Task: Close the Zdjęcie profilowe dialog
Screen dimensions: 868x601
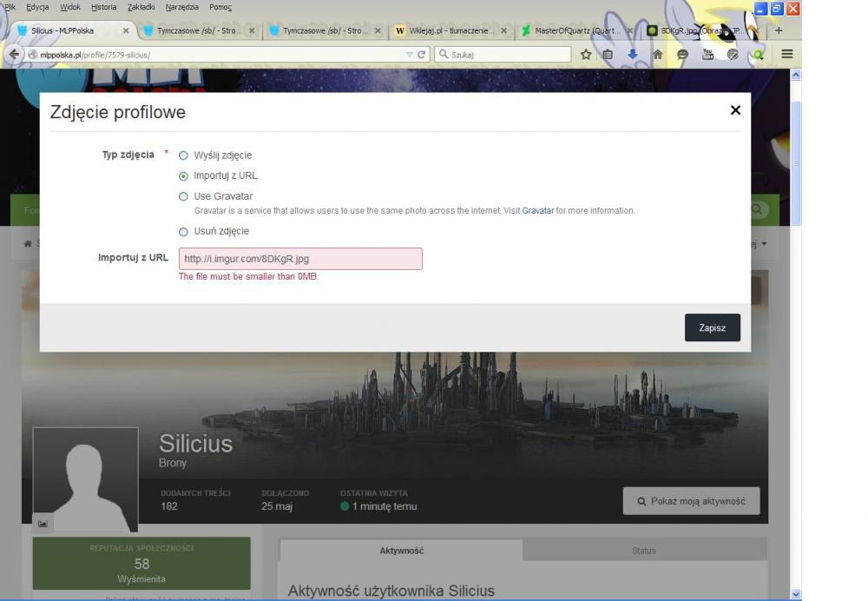Action: (735, 110)
